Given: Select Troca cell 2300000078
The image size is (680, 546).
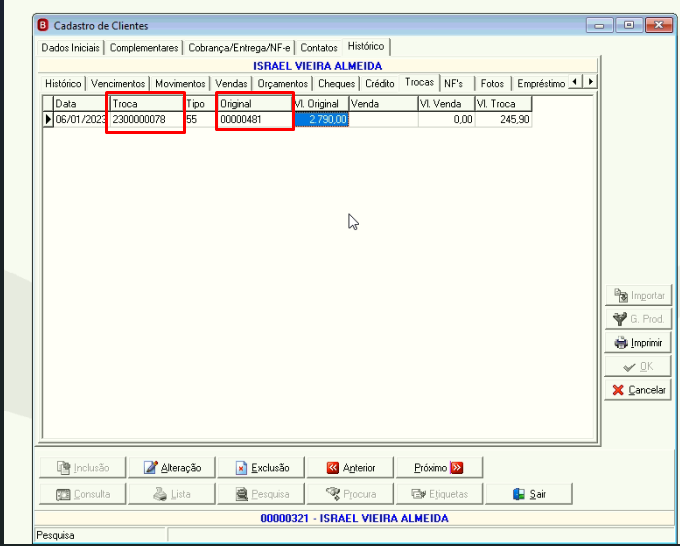Looking at the screenshot, I should tap(147, 119).
